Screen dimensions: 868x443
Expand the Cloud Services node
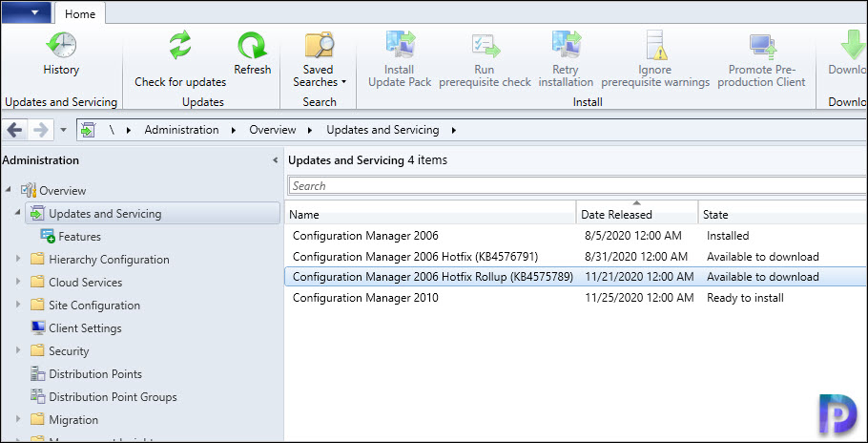18,282
